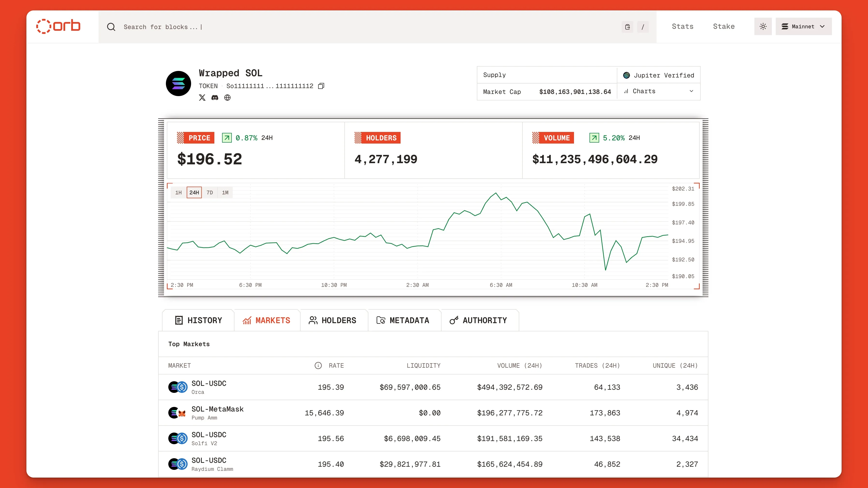Click the Solfi V2 trades value 143,538
The image size is (868, 488).
(605, 438)
